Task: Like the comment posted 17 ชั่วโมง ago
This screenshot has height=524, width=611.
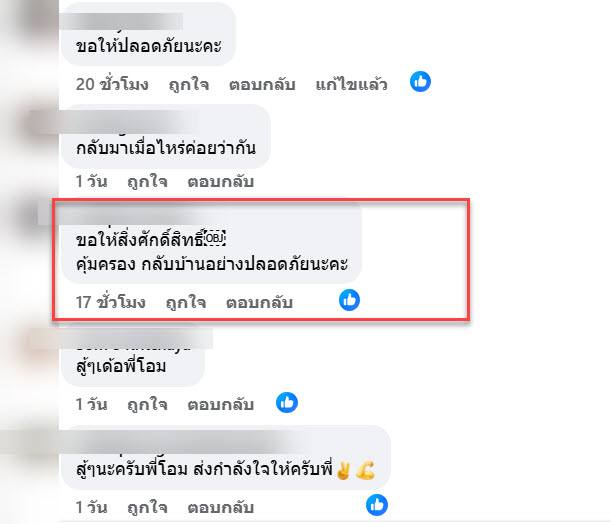Action: point(186,300)
